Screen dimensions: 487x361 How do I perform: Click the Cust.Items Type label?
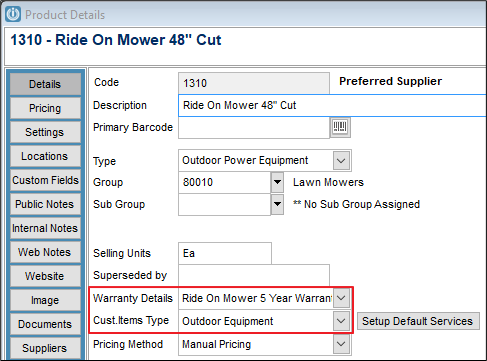(131, 320)
